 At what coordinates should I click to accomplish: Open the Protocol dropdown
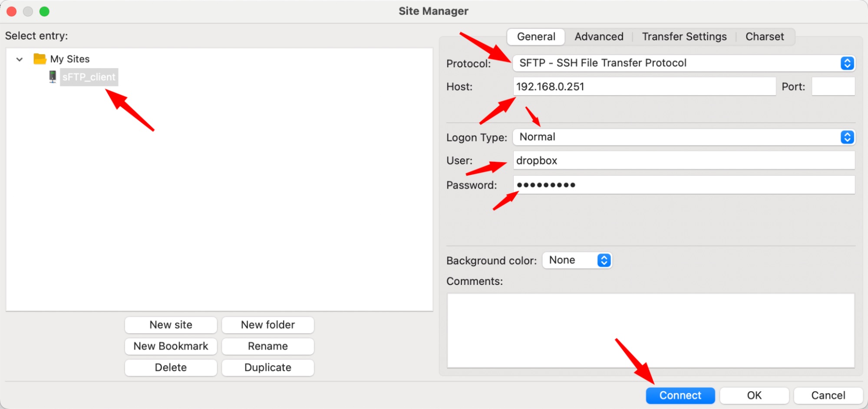683,63
